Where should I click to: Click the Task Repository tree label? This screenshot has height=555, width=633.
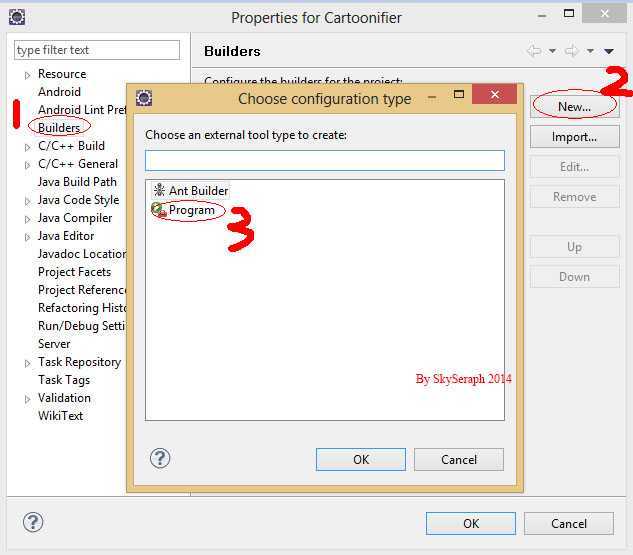pyautogui.click(x=80, y=362)
